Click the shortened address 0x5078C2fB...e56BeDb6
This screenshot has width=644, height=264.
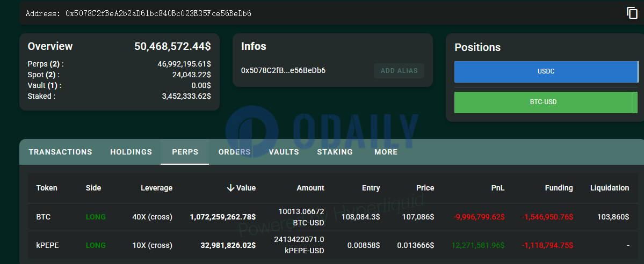point(284,71)
